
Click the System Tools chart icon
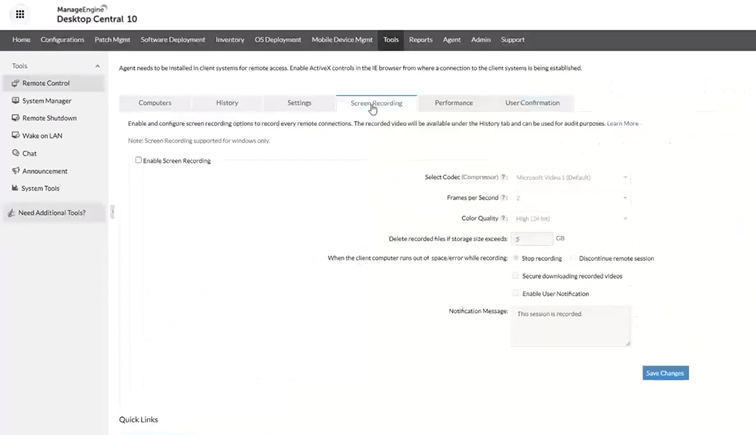[x=15, y=188]
